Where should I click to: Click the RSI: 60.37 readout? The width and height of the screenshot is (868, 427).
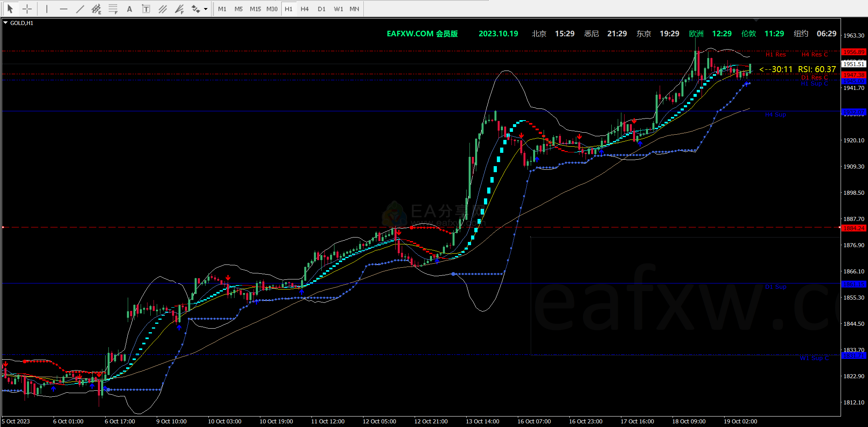click(x=817, y=69)
